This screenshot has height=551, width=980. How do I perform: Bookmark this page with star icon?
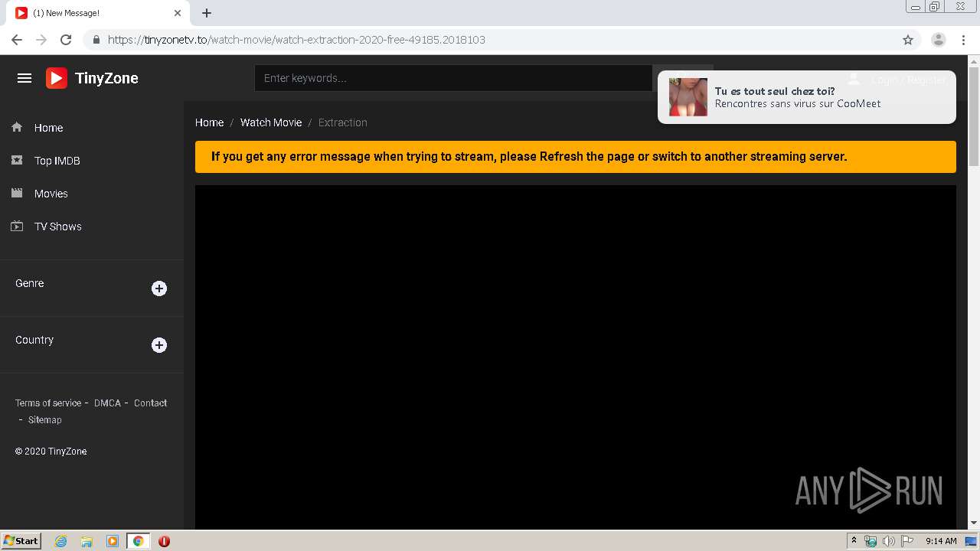point(908,40)
